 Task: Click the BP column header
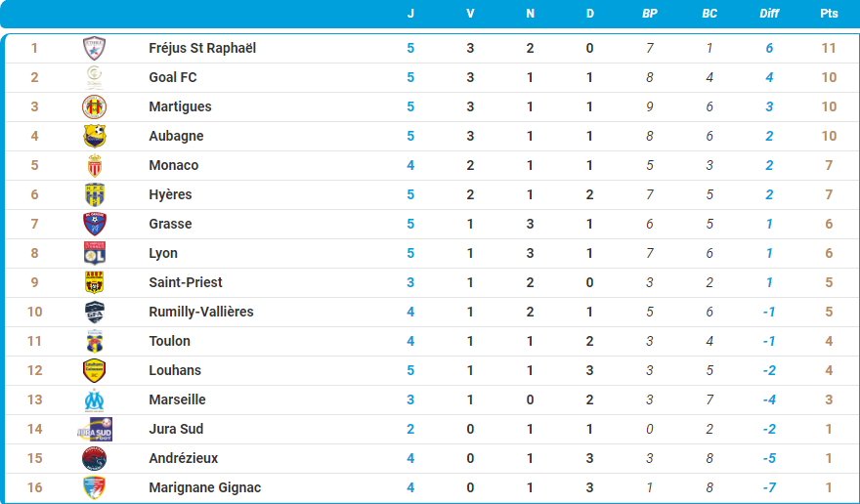[x=650, y=14]
